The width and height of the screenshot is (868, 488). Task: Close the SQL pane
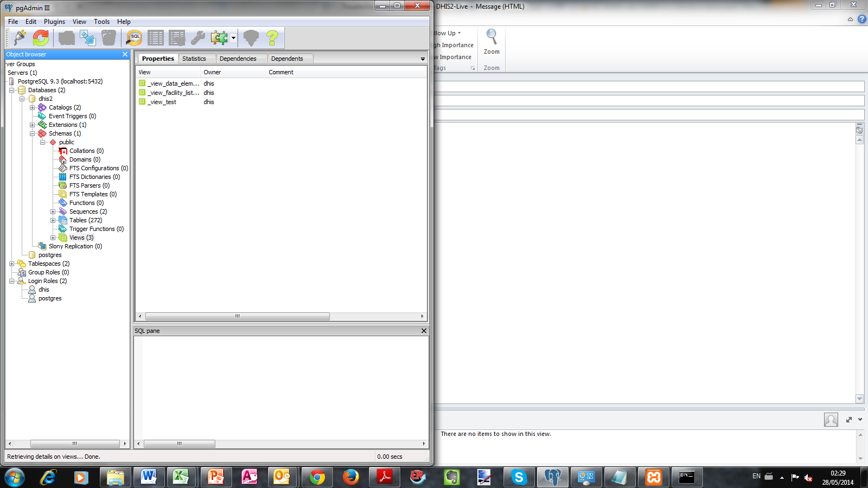(424, 331)
